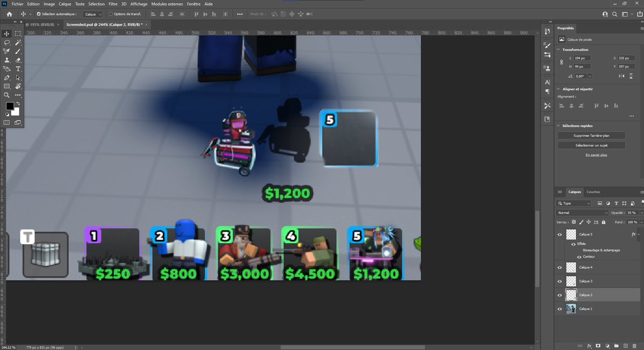Toggle Quick Mask mode icon
The image size is (644, 350).
[x=6, y=123]
